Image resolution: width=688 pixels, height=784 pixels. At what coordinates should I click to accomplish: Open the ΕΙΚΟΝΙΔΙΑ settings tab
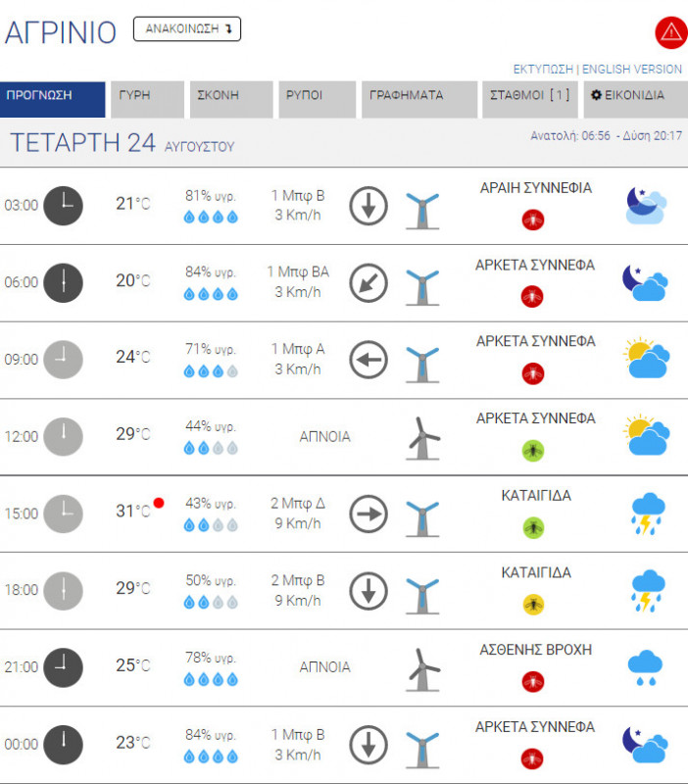[x=634, y=96]
